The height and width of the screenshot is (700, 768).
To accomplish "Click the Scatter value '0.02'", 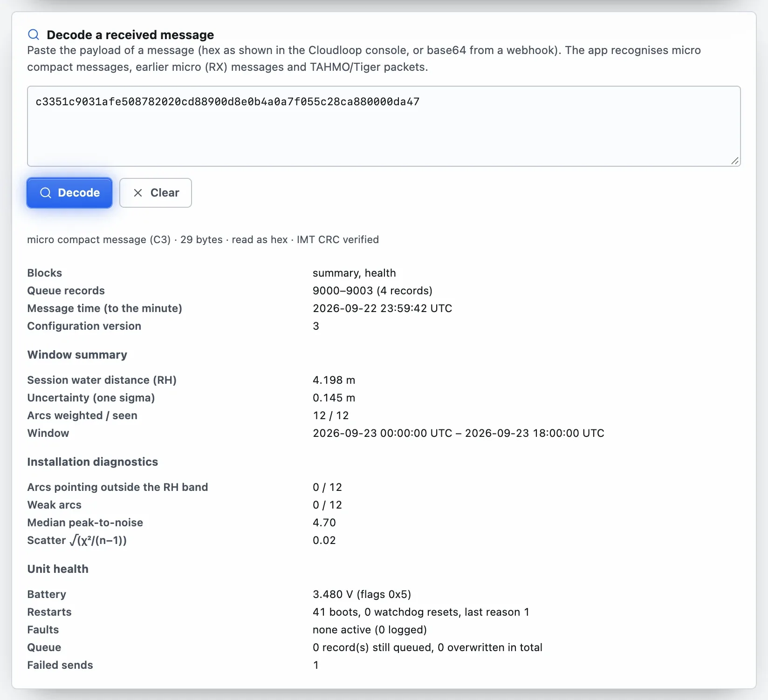I will click(x=324, y=540).
